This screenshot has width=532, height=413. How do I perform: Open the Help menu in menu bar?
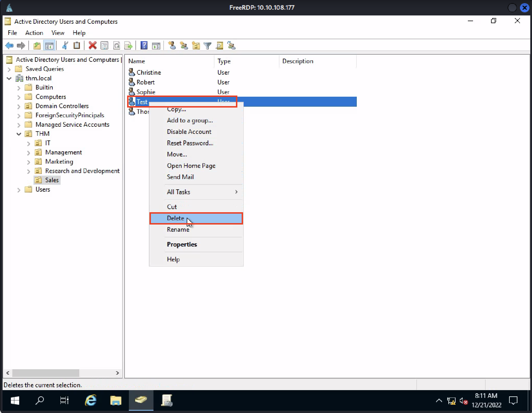click(79, 33)
